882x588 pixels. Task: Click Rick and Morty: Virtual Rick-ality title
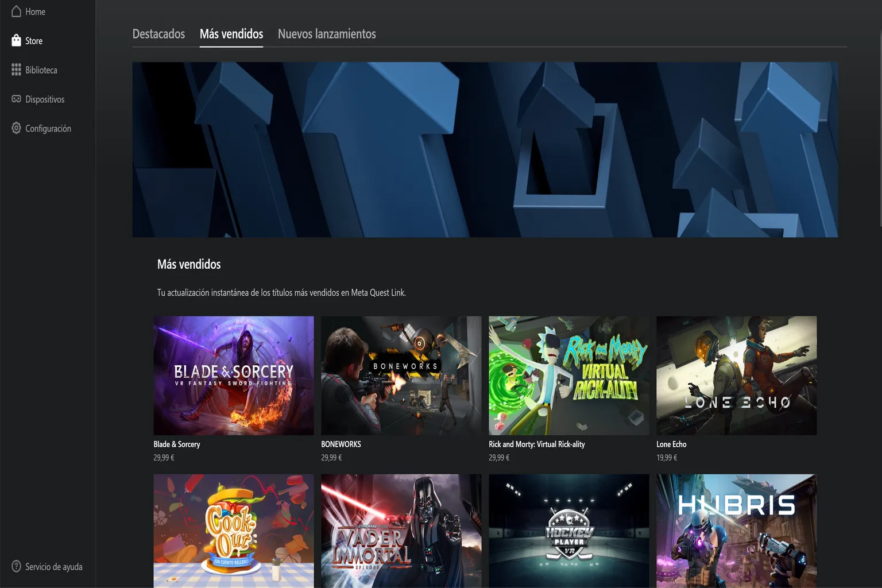537,444
